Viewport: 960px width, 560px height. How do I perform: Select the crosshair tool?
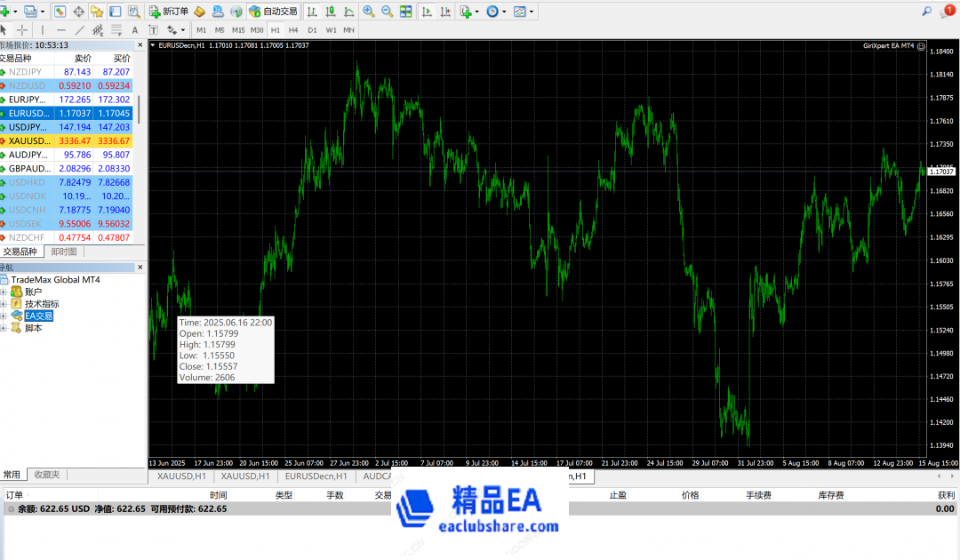click(x=22, y=30)
